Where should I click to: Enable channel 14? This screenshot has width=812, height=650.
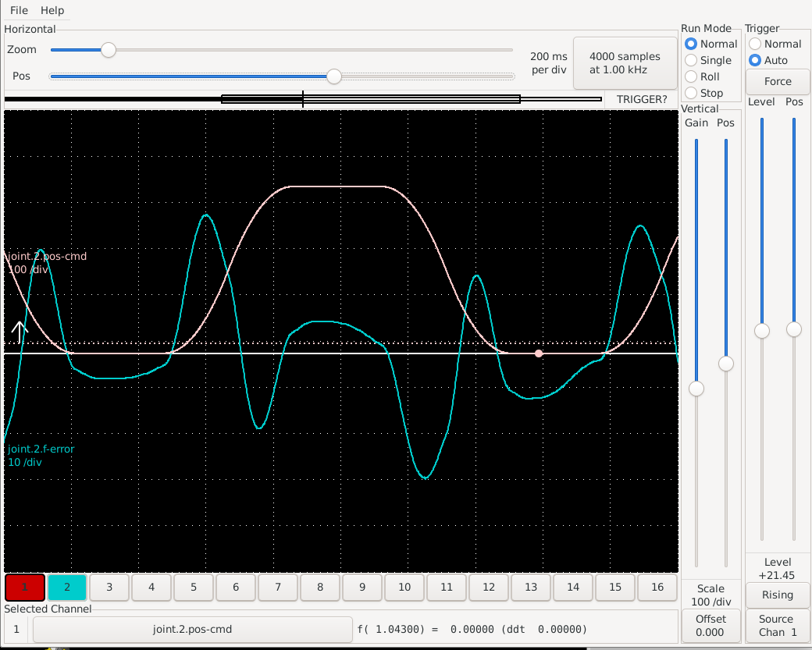(573, 588)
